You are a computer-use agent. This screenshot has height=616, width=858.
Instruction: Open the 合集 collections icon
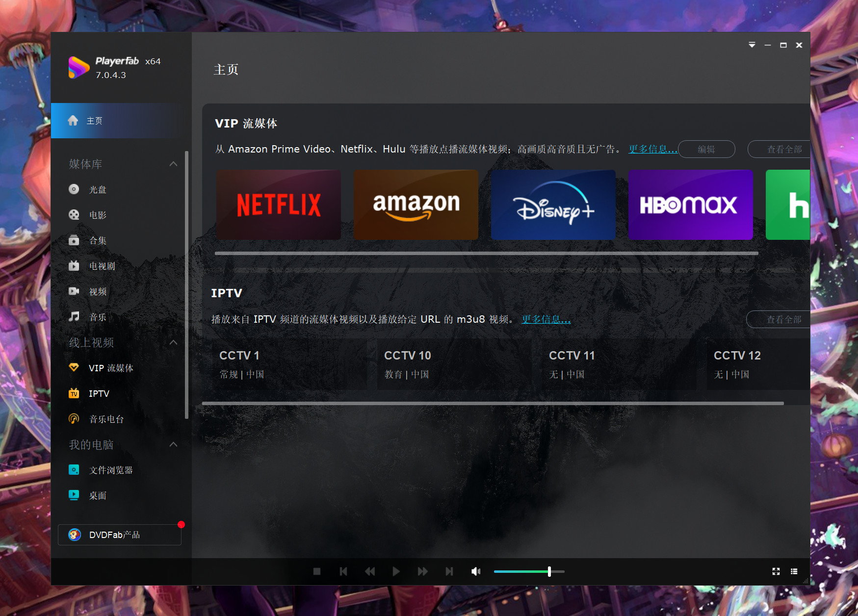click(x=74, y=240)
